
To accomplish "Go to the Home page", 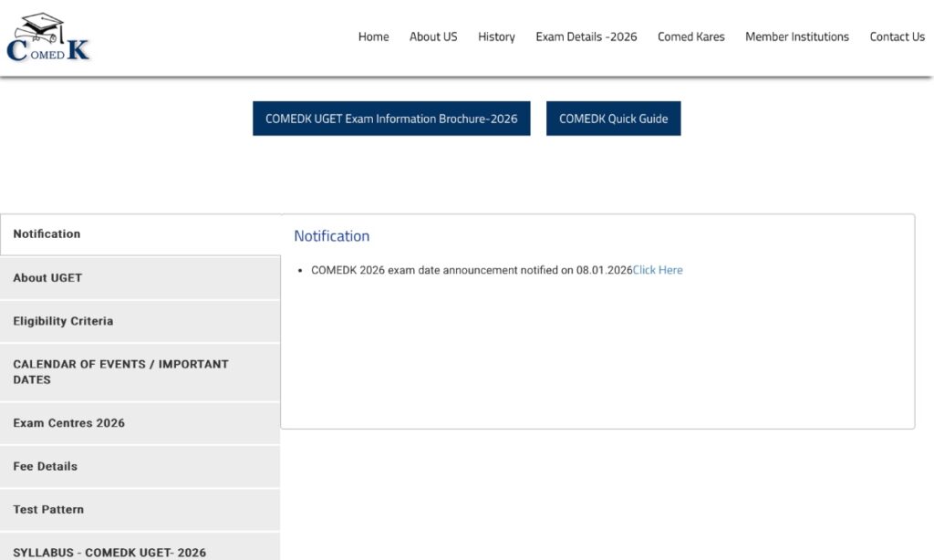I will click(x=373, y=37).
